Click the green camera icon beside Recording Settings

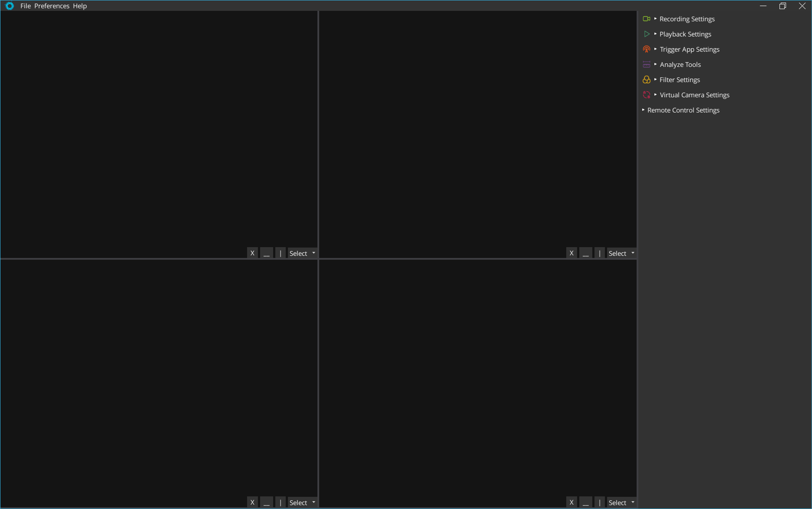point(647,19)
